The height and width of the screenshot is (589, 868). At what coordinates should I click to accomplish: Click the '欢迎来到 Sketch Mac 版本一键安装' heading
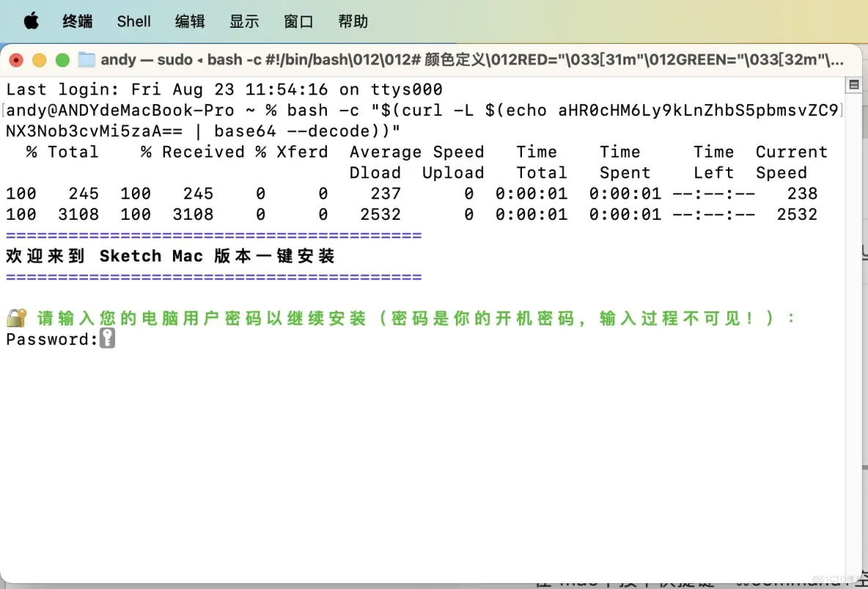(x=171, y=256)
